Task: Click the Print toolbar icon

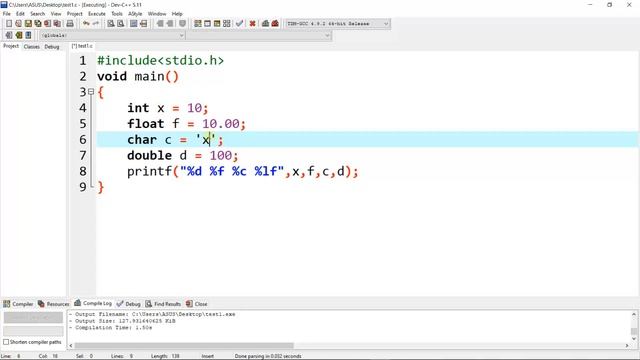Action: point(70,24)
